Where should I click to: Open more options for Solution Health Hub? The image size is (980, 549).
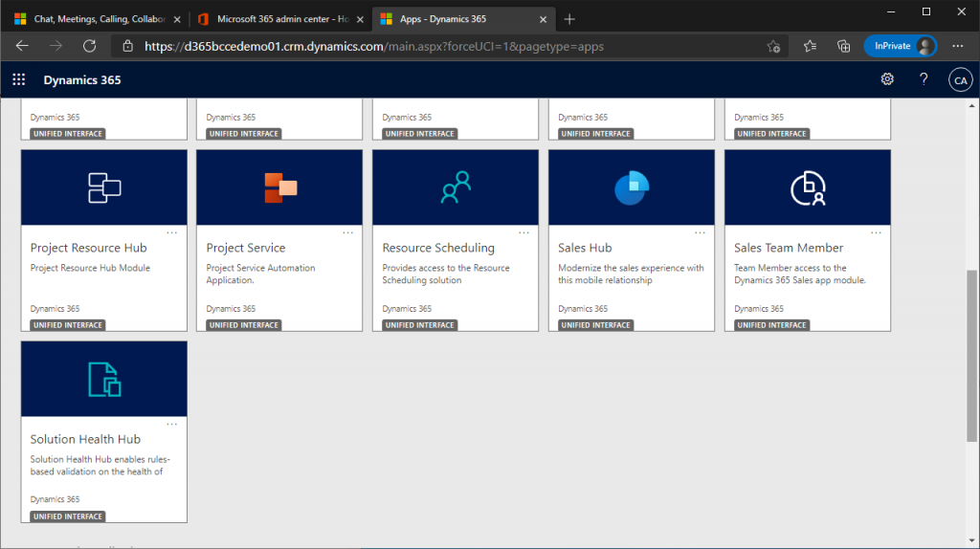tap(172, 424)
